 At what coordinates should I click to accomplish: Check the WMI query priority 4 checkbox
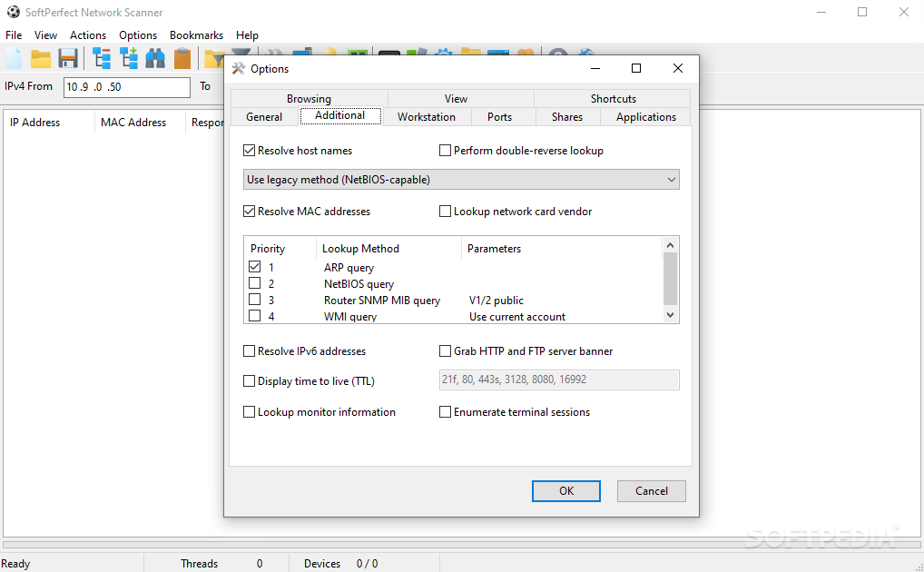click(254, 316)
